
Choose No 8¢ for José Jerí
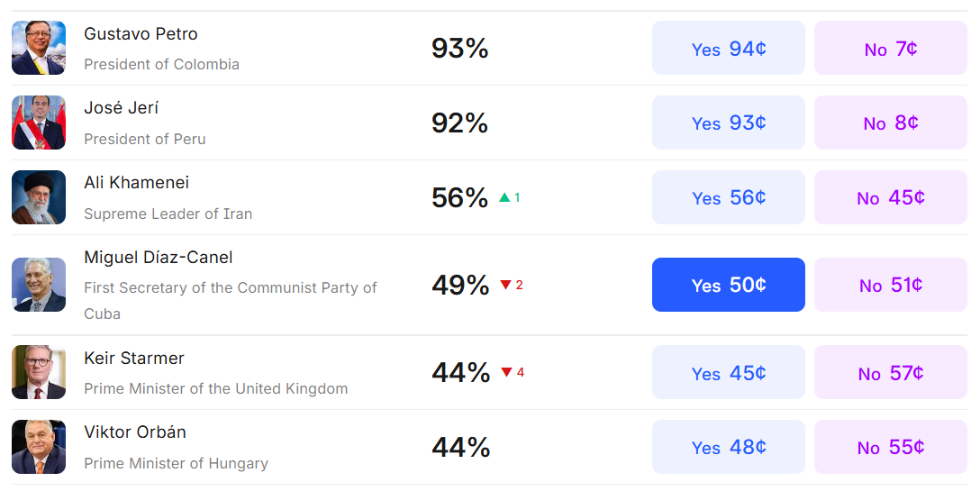(x=890, y=123)
